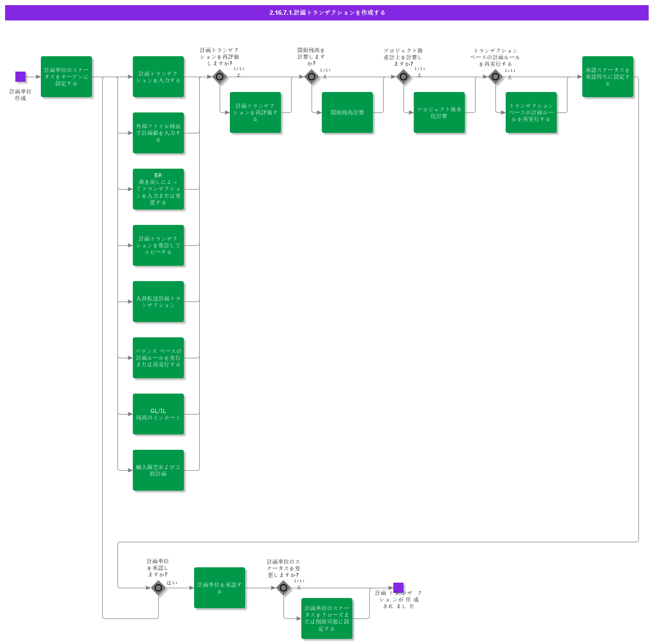This screenshot has width=664, height=644.
Task: Click the 計画トランザクションを入力する task box
Action: (x=158, y=78)
